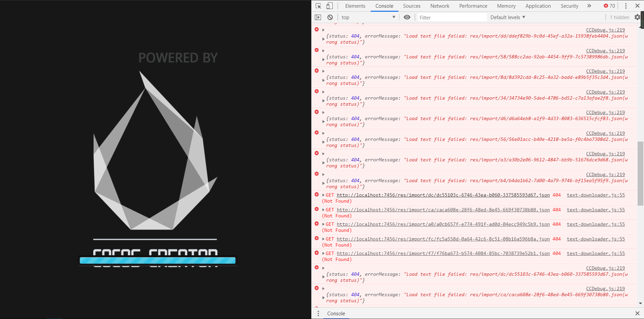Open CCDebug.js:219 link above 588cc2aa error

click(605, 51)
